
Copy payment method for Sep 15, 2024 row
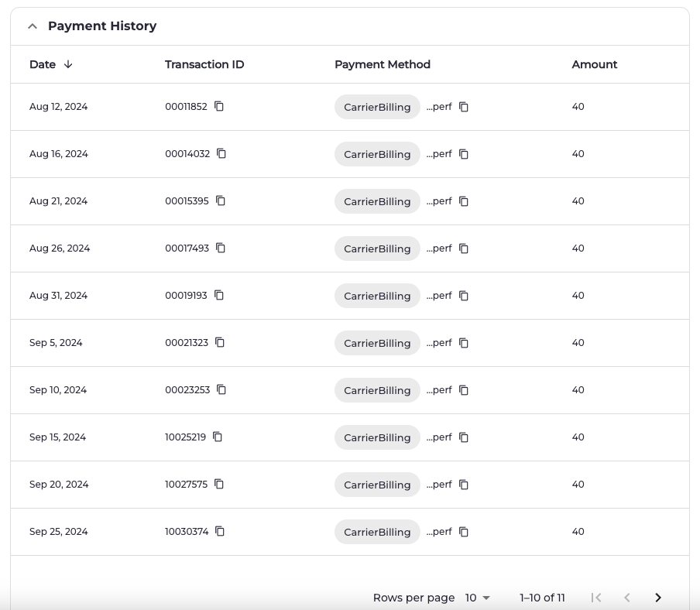pos(464,437)
